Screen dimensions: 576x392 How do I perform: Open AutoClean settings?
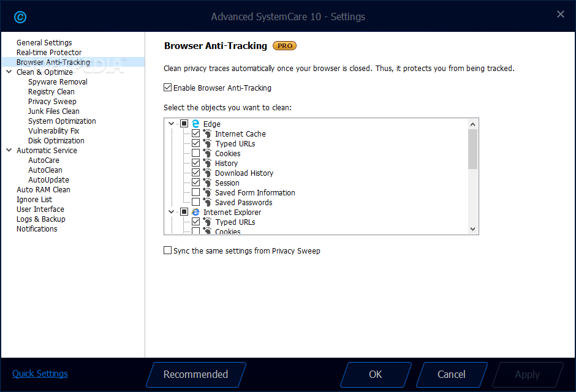click(x=45, y=170)
